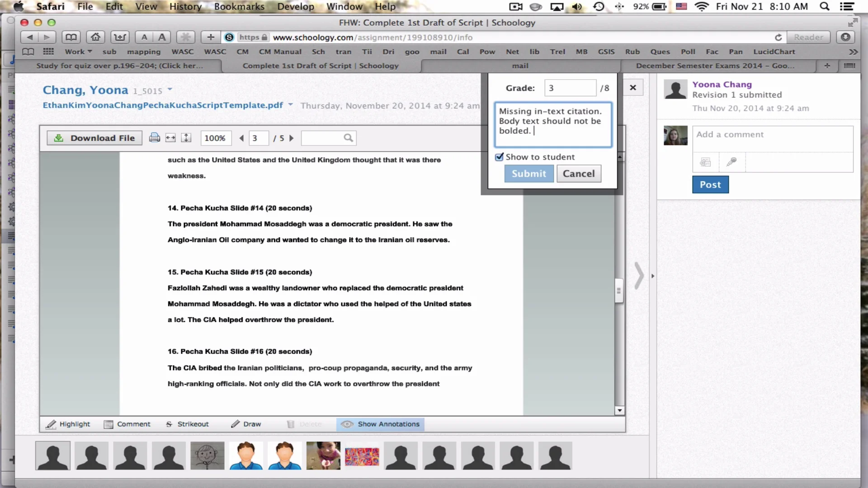Submit the grade and comment

coord(528,174)
